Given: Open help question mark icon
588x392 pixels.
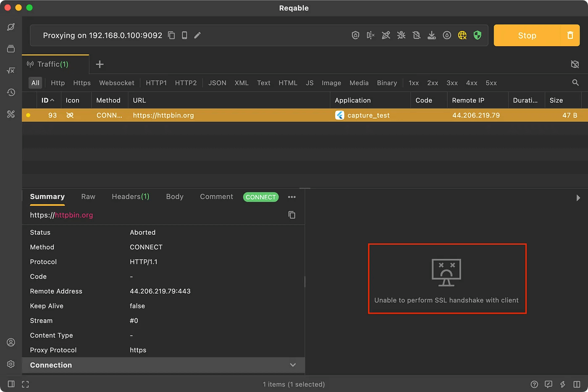Looking at the screenshot, I should click(534, 384).
